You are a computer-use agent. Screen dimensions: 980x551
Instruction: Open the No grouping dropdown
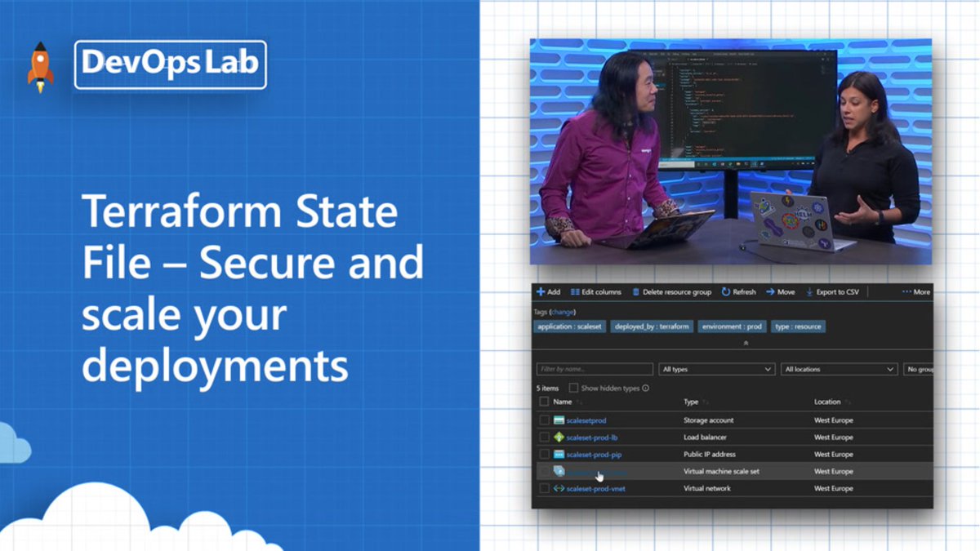tap(918, 370)
